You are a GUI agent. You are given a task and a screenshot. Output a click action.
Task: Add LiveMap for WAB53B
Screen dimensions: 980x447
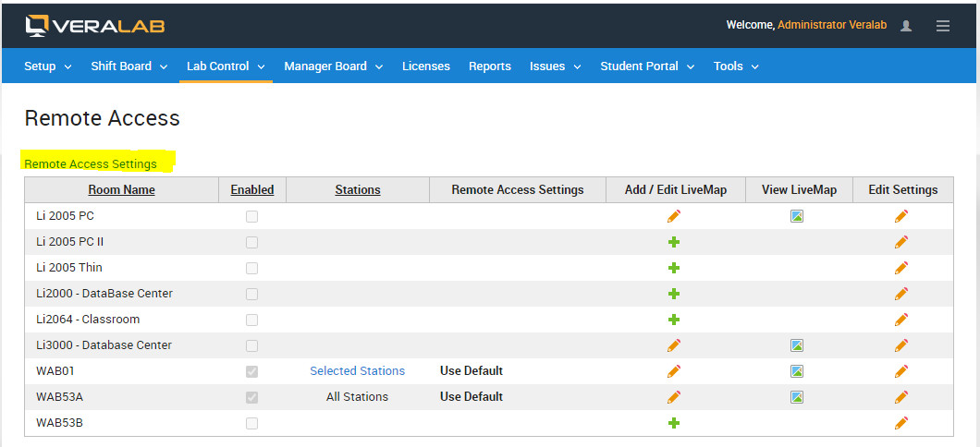pos(673,423)
